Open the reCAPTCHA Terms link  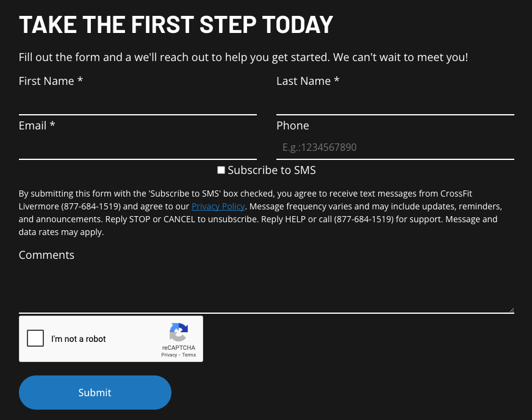(189, 355)
